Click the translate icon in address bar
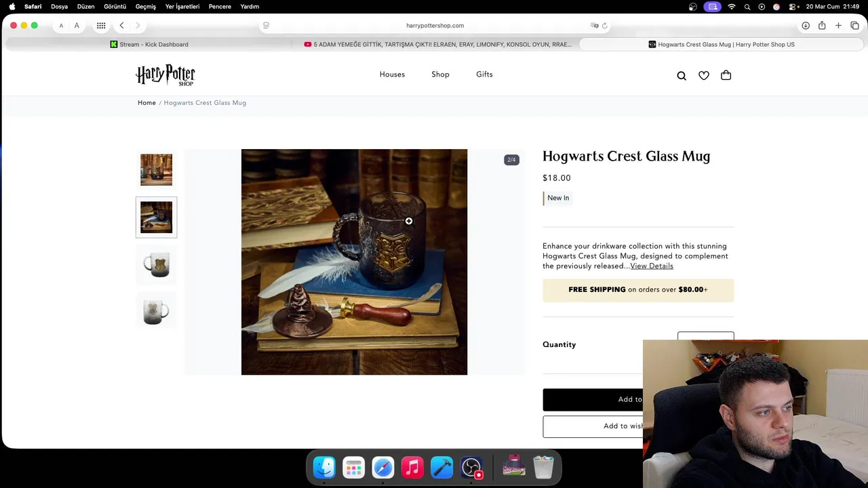The width and height of the screenshot is (868, 488). pyautogui.click(x=595, y=25)
